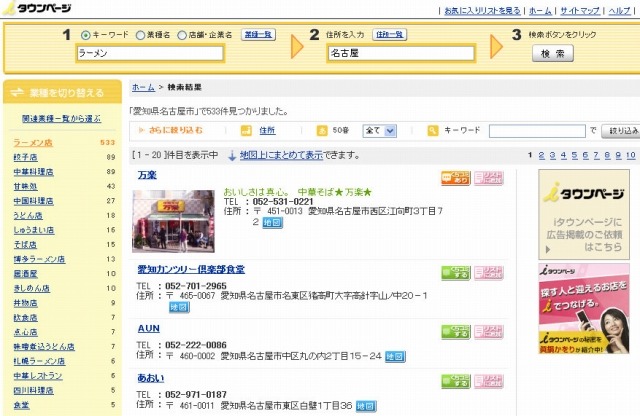This screenshot has width=640, height=416.
Task: Select the キーワード radio button
Action: pyautogui.click(x=86, y=35)
